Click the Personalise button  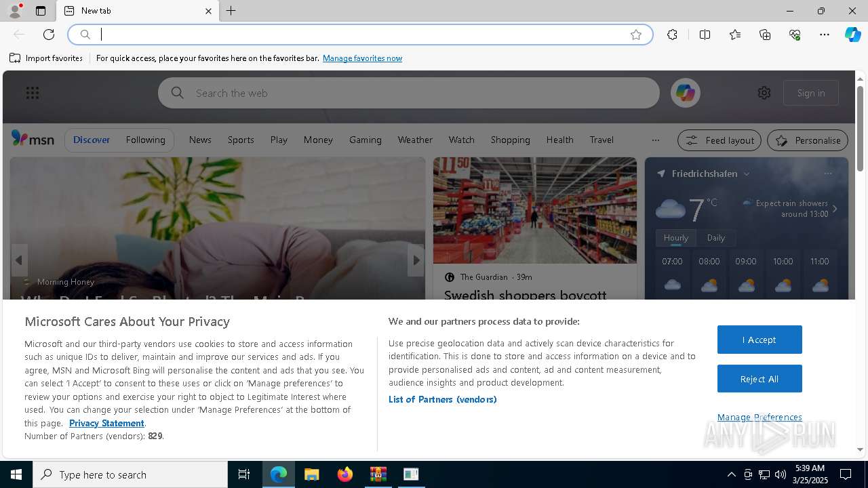pos(808,140)
